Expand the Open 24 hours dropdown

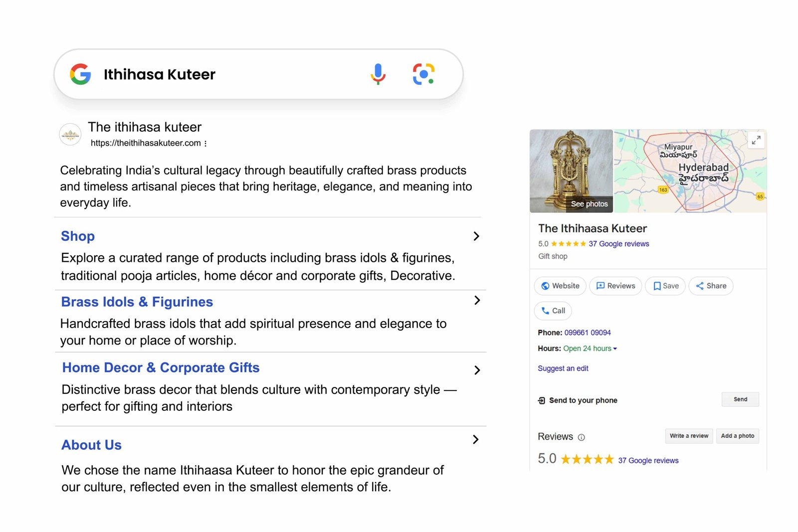615,349
